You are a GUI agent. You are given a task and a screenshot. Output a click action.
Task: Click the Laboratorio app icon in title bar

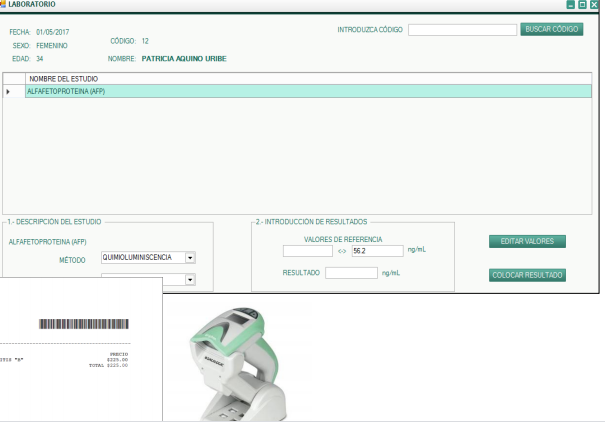tap(5, 6)
